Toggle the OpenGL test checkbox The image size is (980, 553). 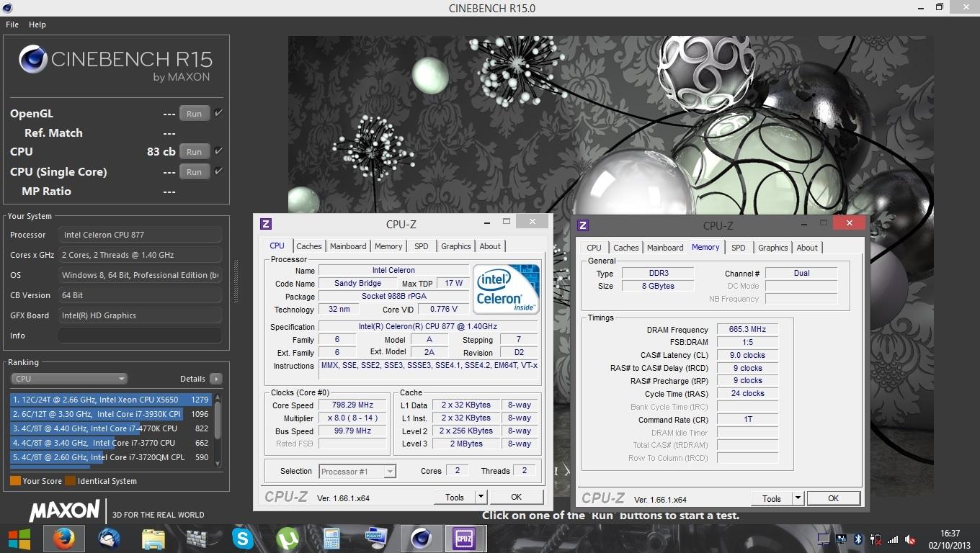pos(218,113)
